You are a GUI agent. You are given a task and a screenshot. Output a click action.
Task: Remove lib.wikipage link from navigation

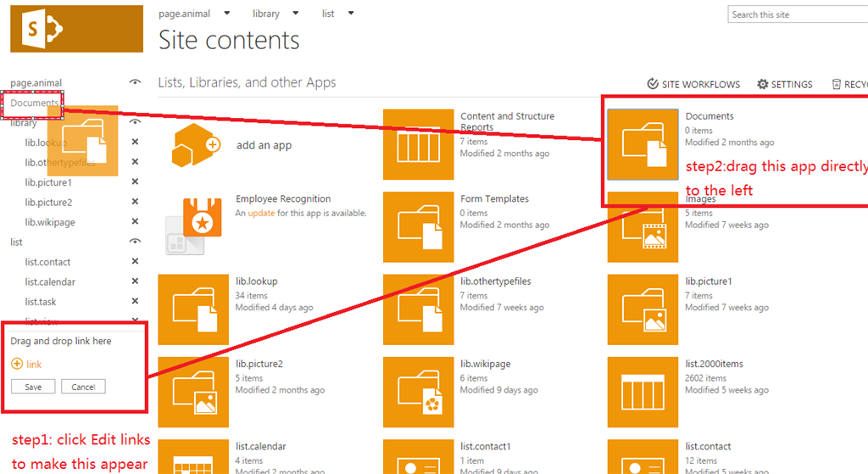[x=135, y=221]
